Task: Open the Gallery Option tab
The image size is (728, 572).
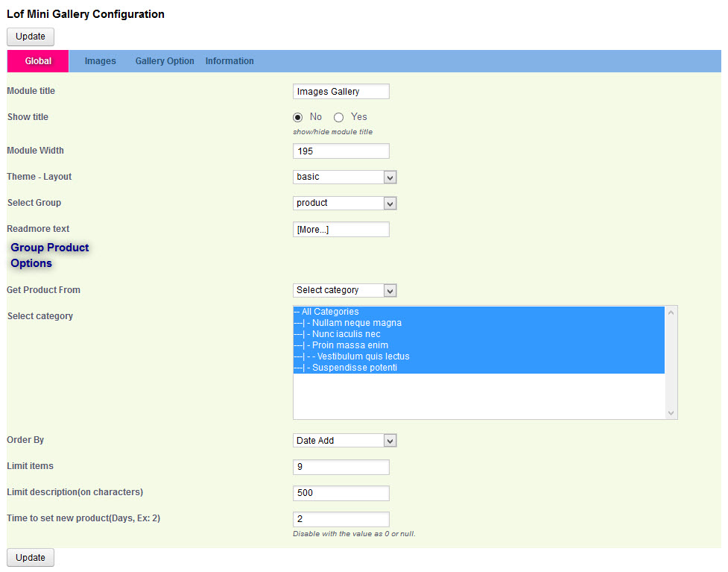Action: (165, 61)
